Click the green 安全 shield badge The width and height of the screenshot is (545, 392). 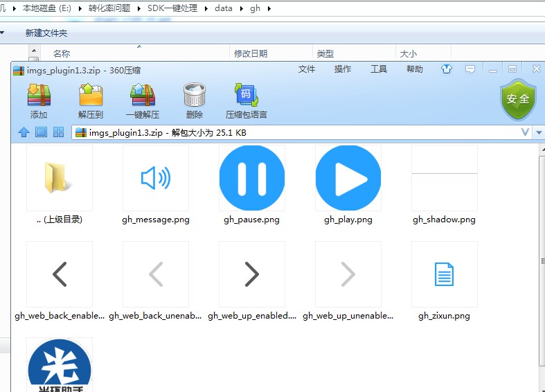518,99
